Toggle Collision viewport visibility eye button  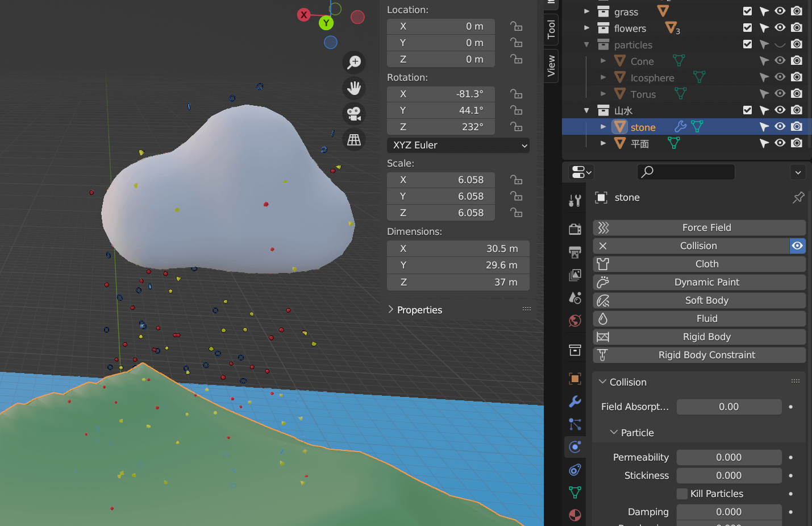(x=797, y=246)
